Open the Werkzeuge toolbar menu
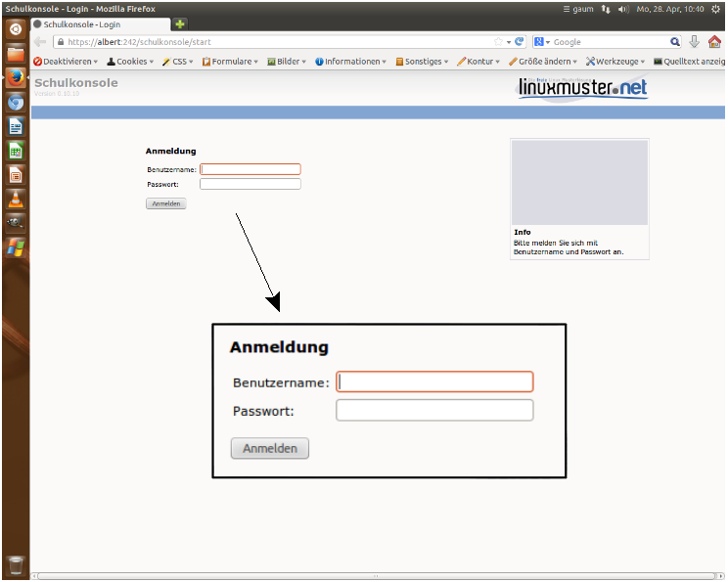The height and width of the screenshot is (582, 728). coord(616,61)
